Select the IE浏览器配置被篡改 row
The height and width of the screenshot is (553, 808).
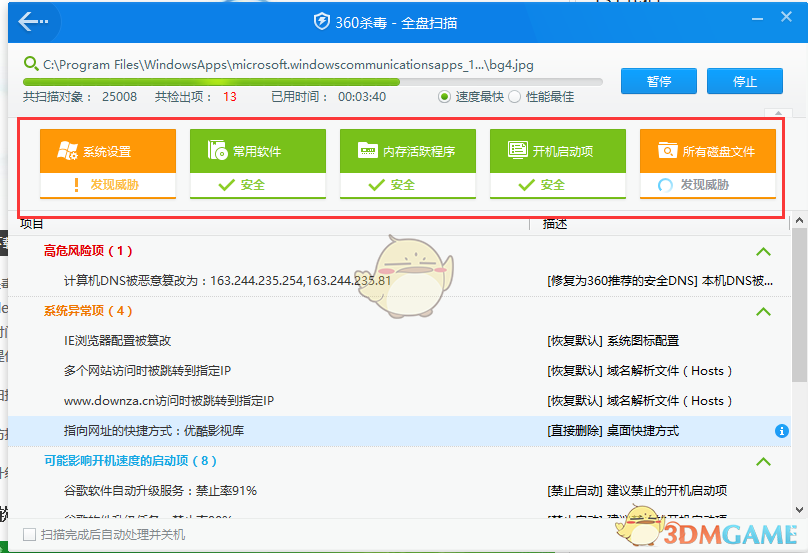(x=399, y=341)
